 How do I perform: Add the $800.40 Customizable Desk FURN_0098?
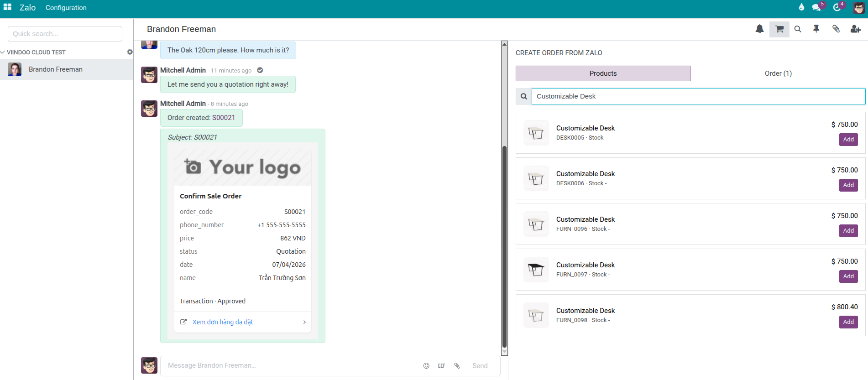(848, 322)
